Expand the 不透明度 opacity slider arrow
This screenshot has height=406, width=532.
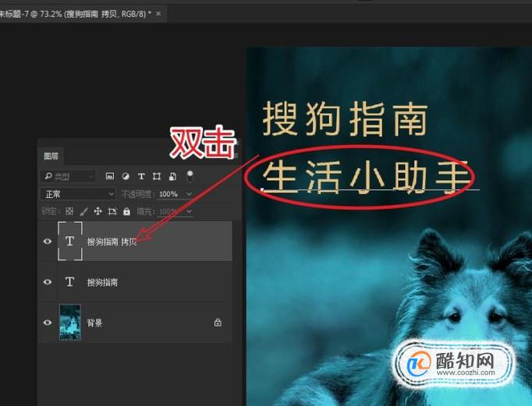[x=189, y=194]
